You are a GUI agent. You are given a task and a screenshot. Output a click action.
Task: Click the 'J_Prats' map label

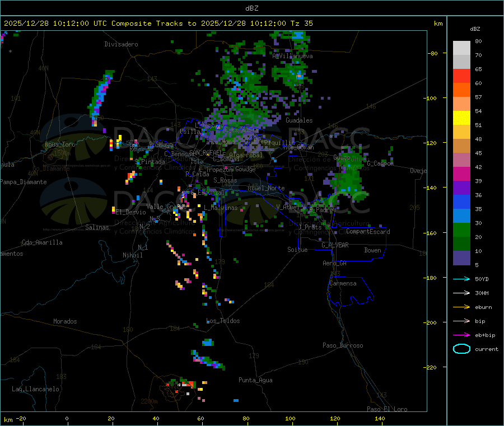click(x=310, y=227)
